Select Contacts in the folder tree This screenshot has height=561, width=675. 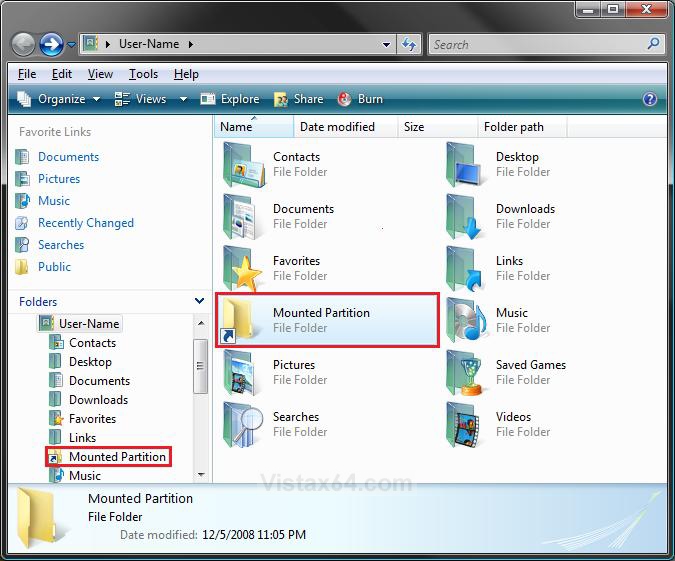click(83, 343)
